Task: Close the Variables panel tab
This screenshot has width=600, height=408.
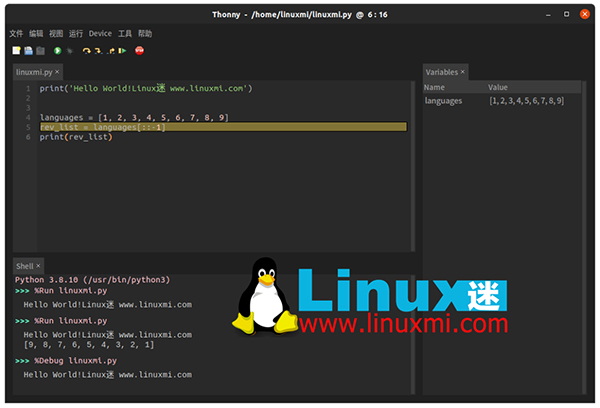Action: pyautogui.click(x=462, y=72)
